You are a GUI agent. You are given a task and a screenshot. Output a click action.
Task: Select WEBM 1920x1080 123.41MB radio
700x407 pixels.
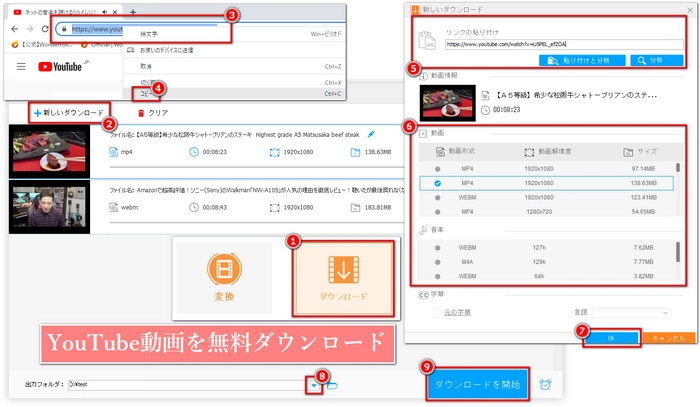[438, 197]
